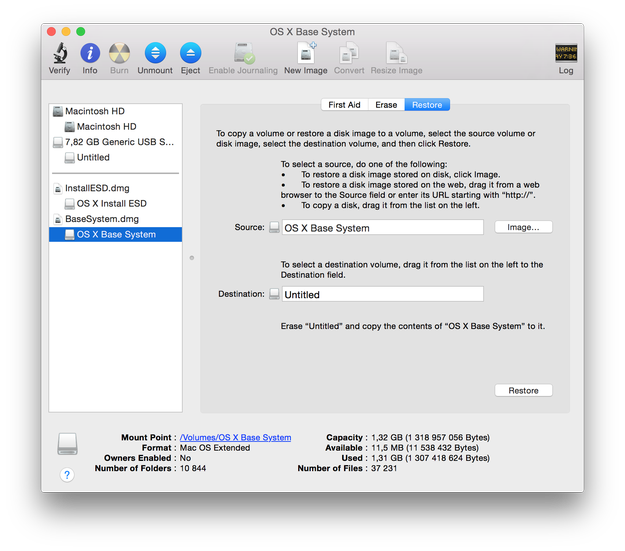Zoom the window with the green button
The height and width of the screenshot is (551, 625).
pos(81,31)
